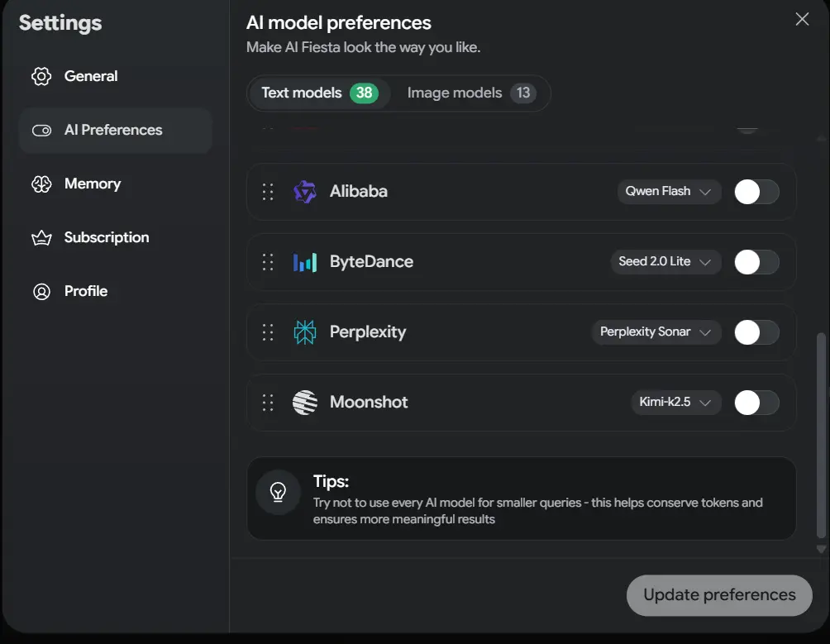The image size is (830, 644).
Task: Turn on the Perplexity toggle
Action: (756, 332)
